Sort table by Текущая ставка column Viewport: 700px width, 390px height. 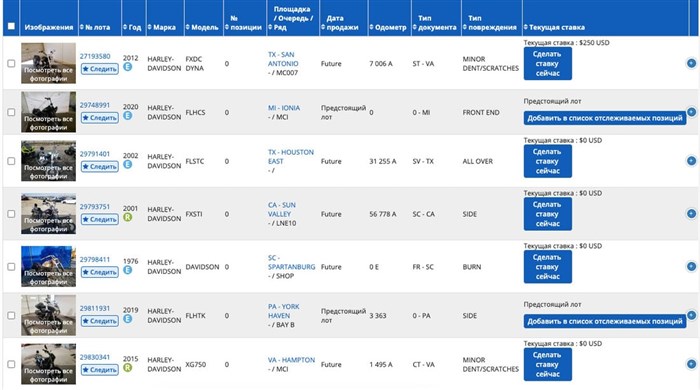tap(554, 27)
